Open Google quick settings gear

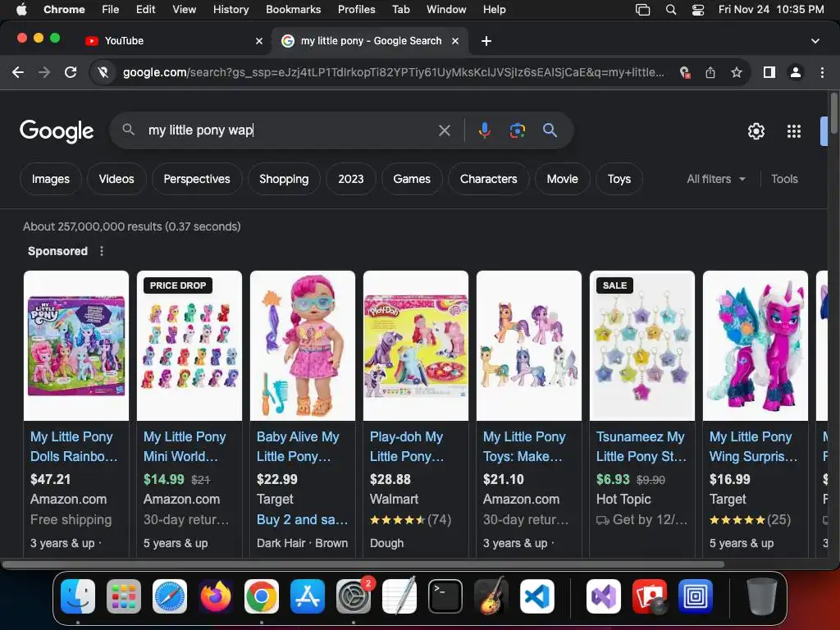756,130
